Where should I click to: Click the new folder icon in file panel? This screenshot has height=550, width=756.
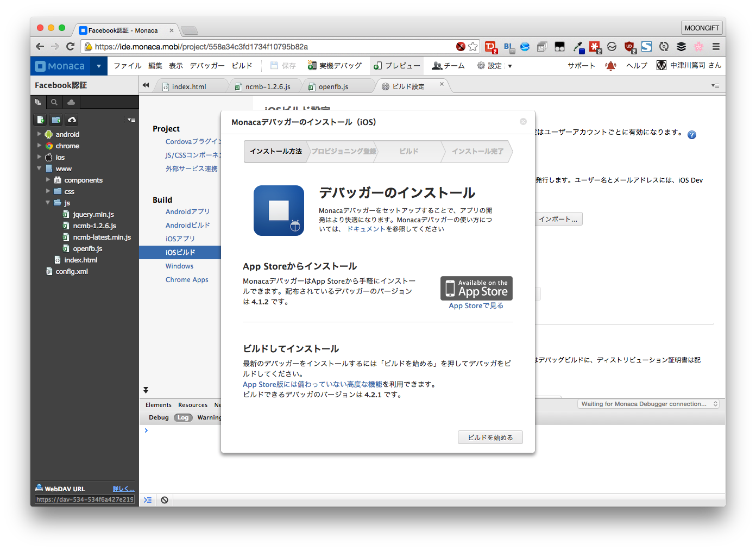coord(56,120)
